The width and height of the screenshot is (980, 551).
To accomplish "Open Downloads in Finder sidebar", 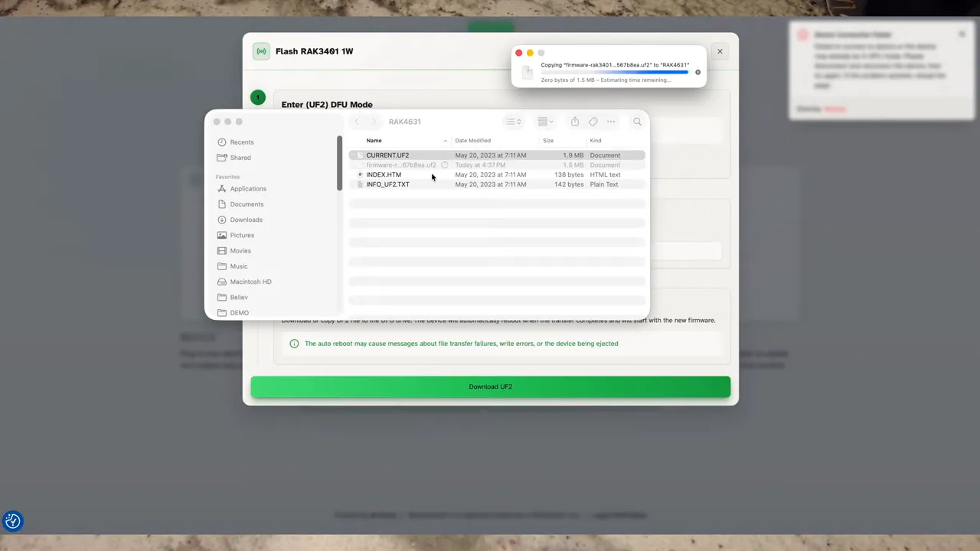I will coord(246,220).
